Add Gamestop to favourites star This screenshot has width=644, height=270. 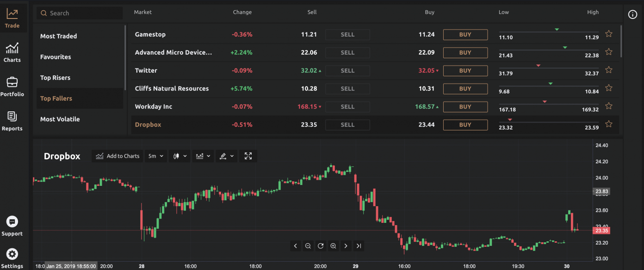(609, 34)
